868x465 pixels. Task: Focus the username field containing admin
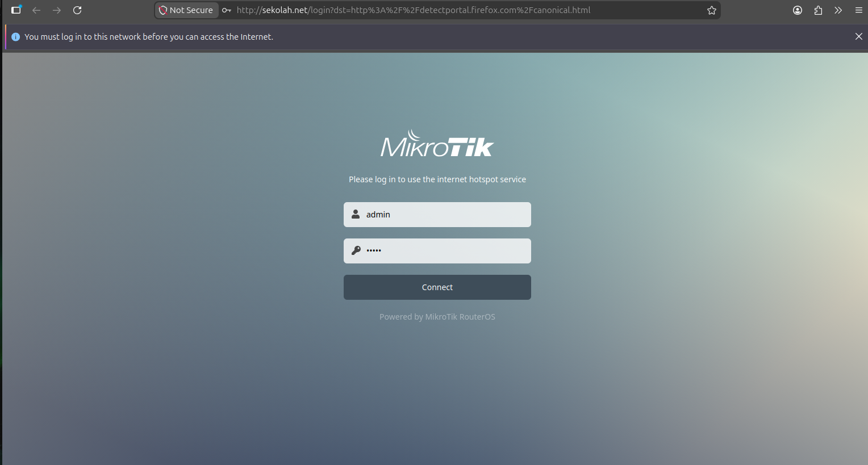[437, 215]
